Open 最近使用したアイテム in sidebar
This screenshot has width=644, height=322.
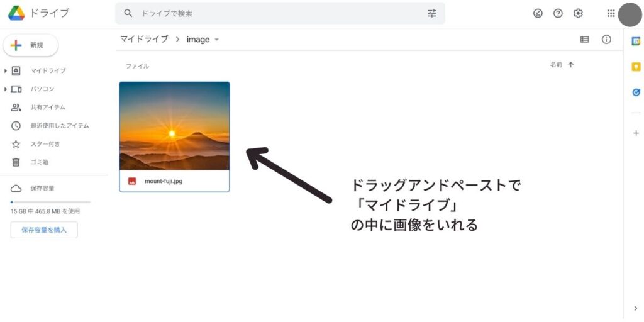60,126
